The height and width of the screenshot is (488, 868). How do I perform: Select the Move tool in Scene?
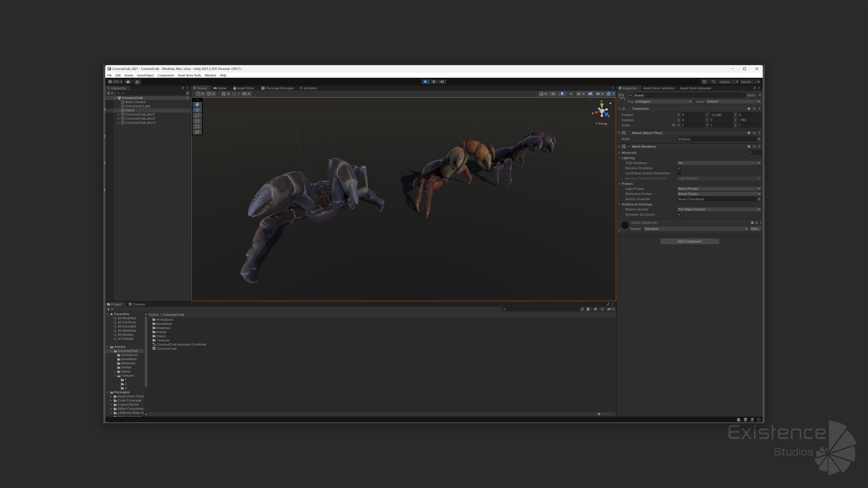[197, 110]
